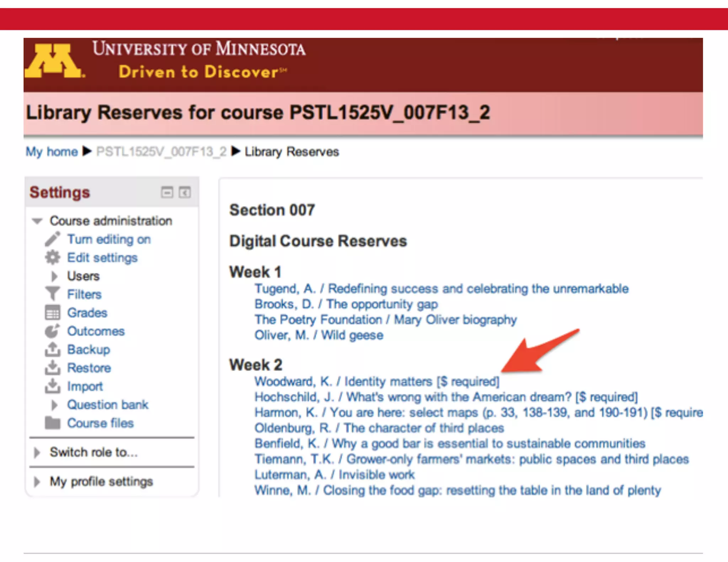Click the Backup upload icon
The width and height of the screenshot is (728, 562).
(x=53, y=350)
